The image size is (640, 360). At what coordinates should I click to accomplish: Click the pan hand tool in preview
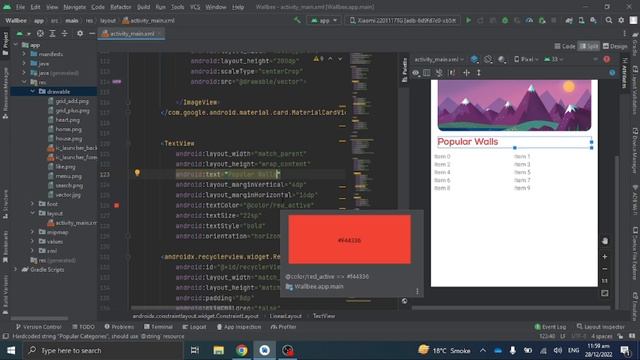604,241
